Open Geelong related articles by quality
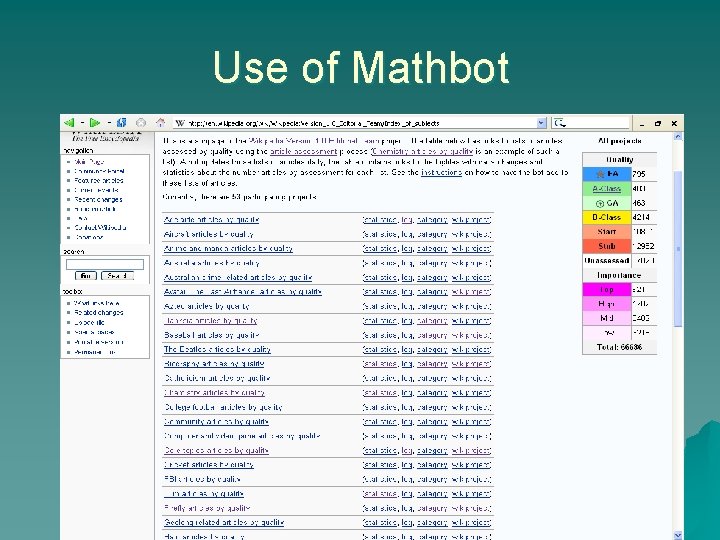The image size is (720, 540). click(224, 523)
